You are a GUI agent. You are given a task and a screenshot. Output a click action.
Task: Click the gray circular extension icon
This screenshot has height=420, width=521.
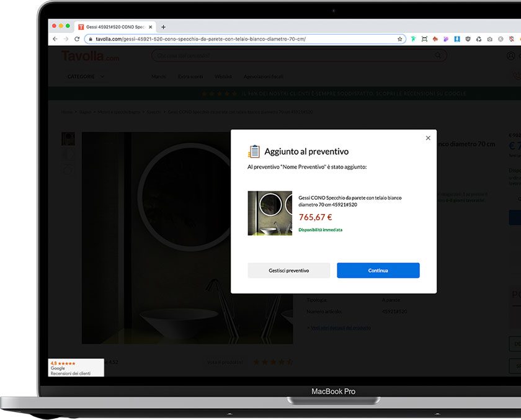501,39
